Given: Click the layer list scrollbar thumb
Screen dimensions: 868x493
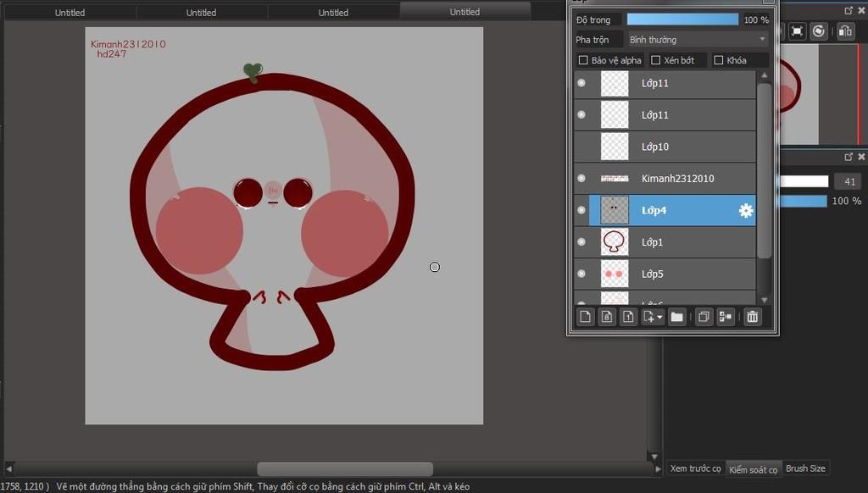Looking at the screenshot, I should click(x=764, y=171).
